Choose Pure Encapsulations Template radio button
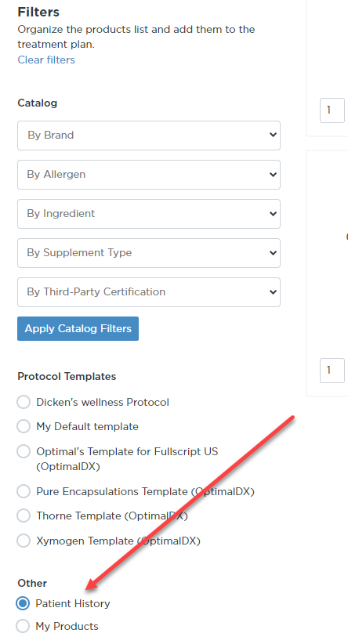Image resolution: width=348 pixels, height=644 pixels. [x=24, y=491]
